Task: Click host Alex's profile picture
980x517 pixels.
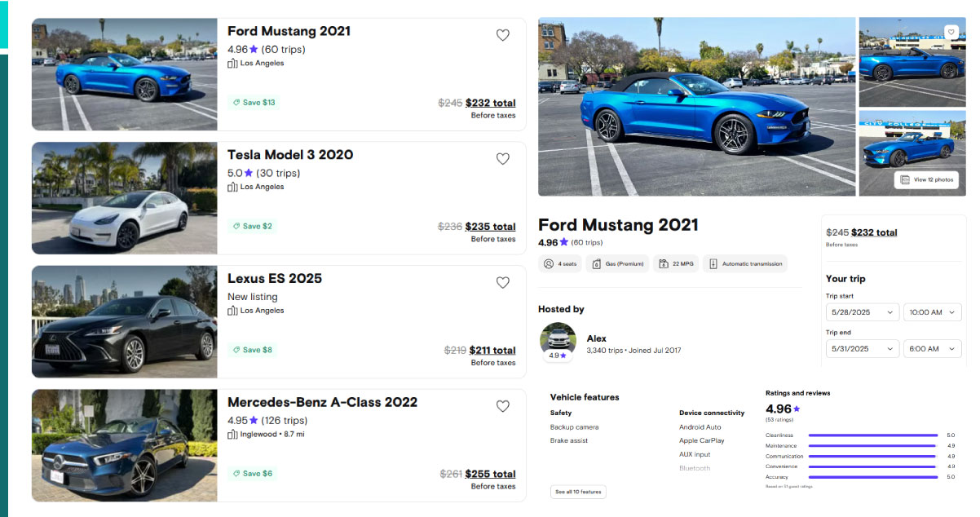Action: pyautogui.click(x=558, y=340)
